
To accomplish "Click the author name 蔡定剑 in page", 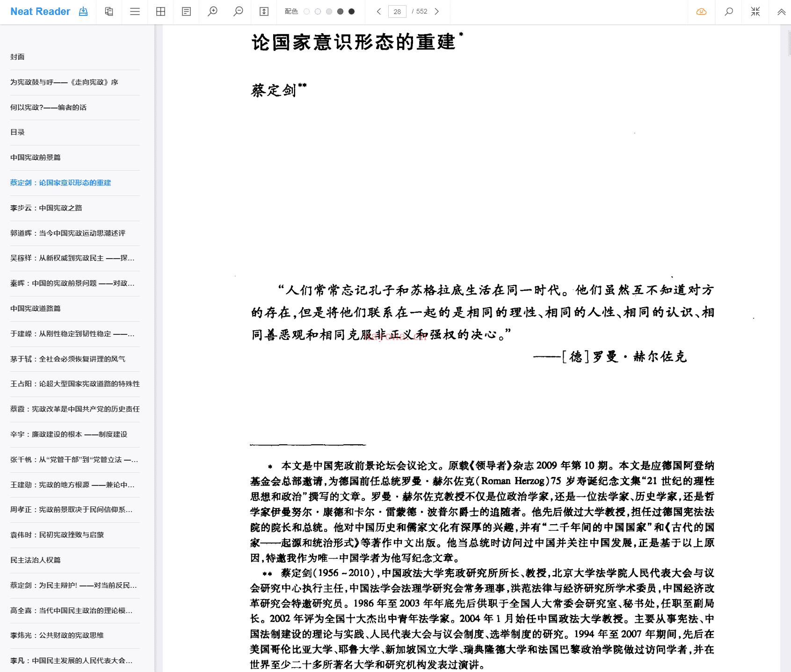I will click(274, 90).
